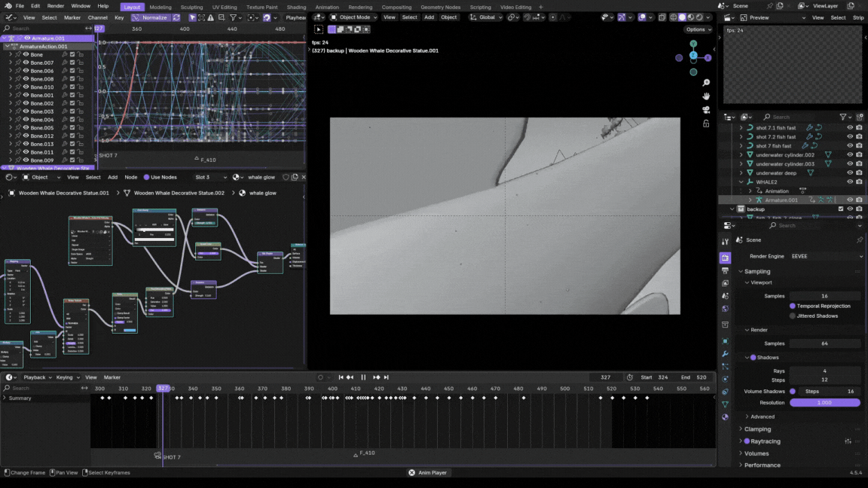Click the Tool properties tab icon
Viewport: 868px width, 488px height.
click(x=725, y=242)
